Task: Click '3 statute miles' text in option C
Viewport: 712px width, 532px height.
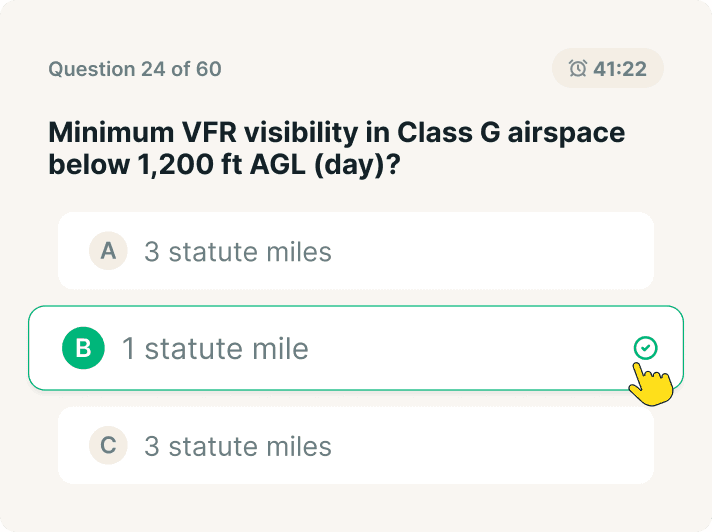Action: tap(238, 445)
